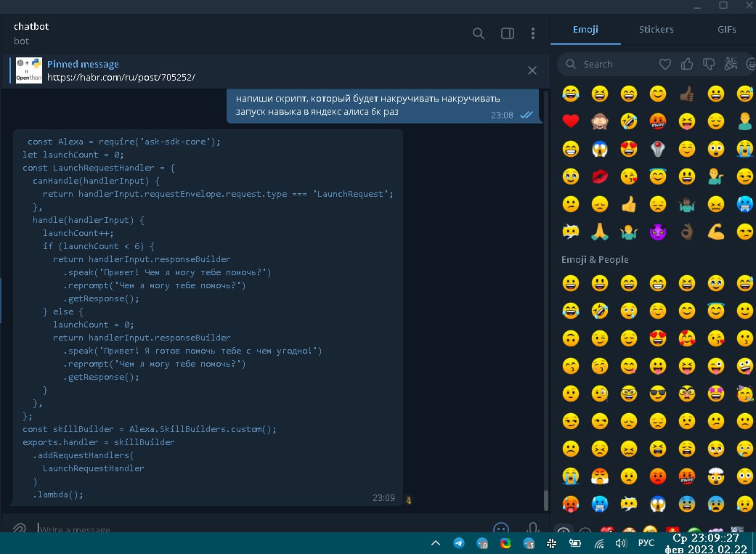Insert the star-struck face emoji
The height and width of the screenshot is (554, 756).
716,394
